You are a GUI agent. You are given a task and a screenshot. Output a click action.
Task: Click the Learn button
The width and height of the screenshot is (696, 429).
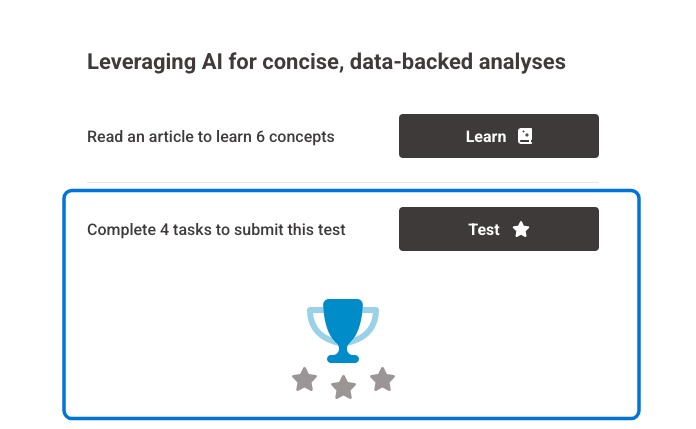498,136
